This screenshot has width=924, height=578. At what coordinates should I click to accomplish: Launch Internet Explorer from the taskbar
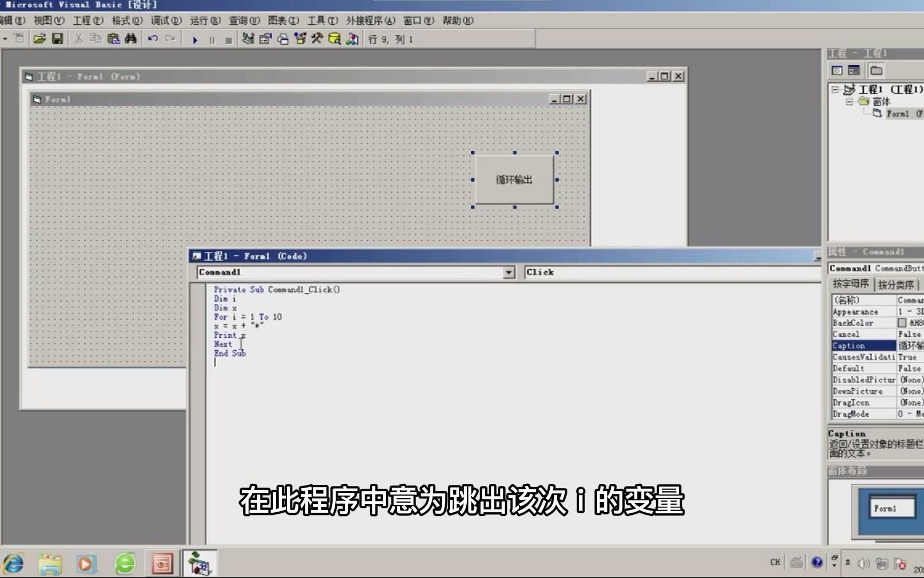tap(14, 564)
